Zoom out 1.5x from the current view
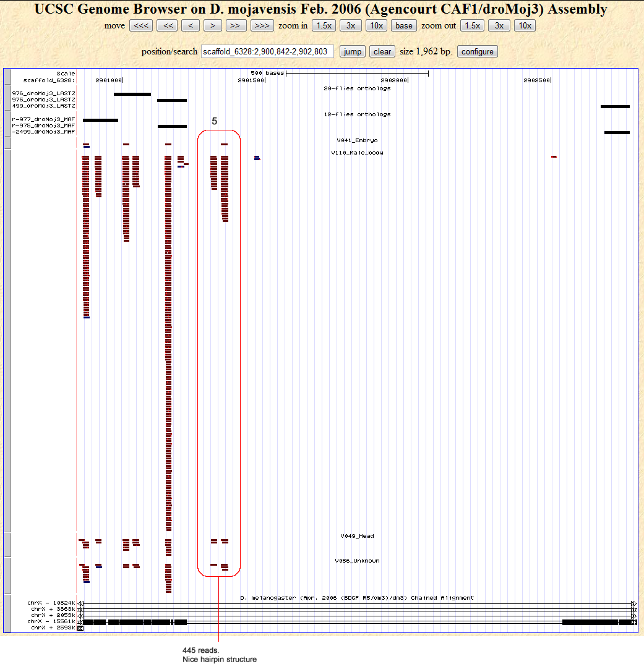 click(x=473, y=25)
